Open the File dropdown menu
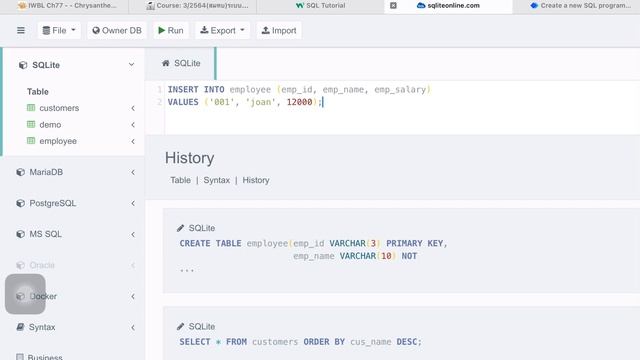640x360 pixels. coord(59,31)
